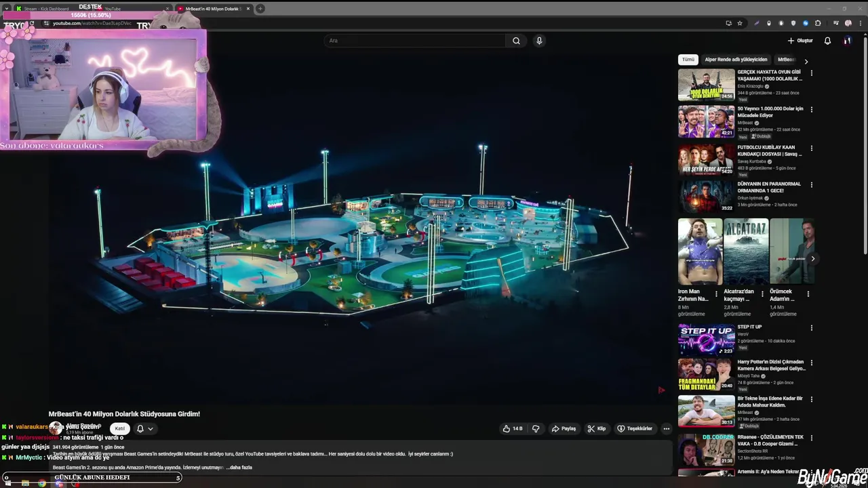The height and width of the screenshot is (488, 868).
Task: Open the Enis Kirazoğlu channel link
Action: tap(751, 86)
